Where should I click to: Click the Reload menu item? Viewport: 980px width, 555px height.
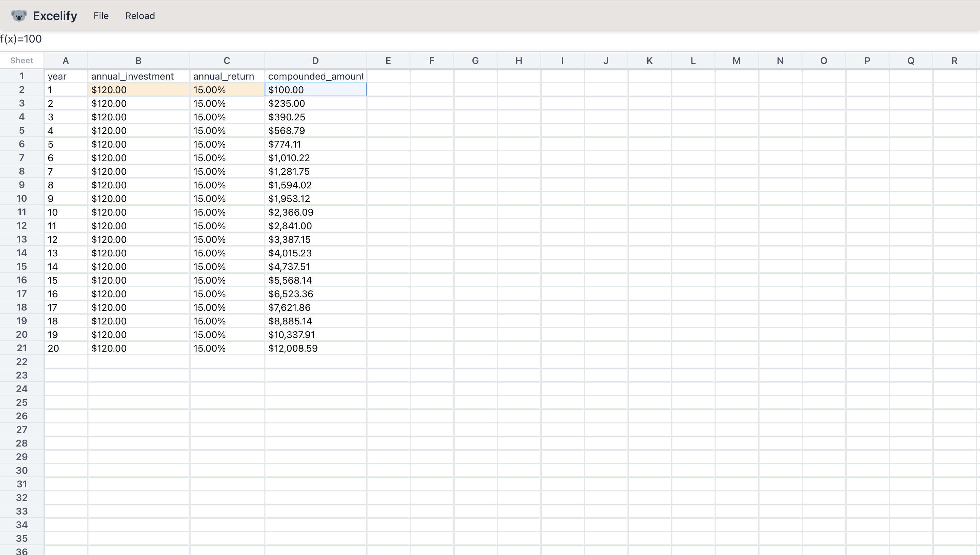point(140,16)
